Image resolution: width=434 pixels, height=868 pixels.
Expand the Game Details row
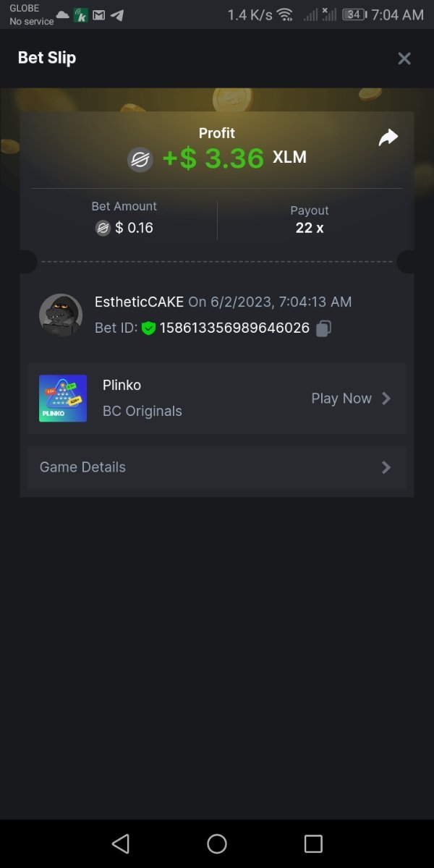217,467
